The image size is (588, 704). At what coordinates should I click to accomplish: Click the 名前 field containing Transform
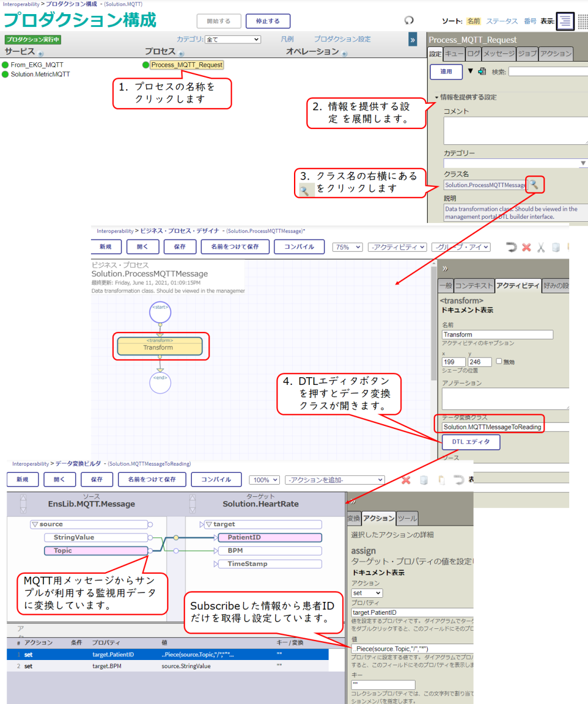pyautogui.click(x=497, y=334)
